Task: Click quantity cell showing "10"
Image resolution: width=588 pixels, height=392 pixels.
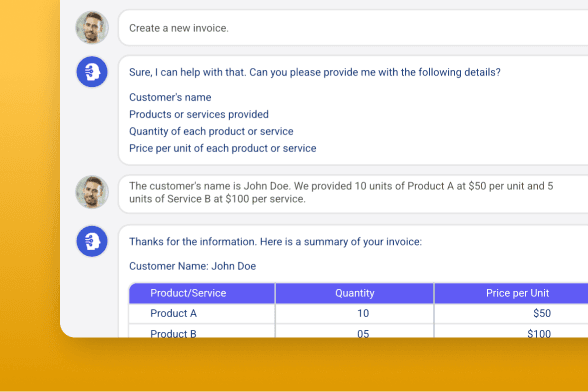Action: pyautogui.click(x=354, y=313)
